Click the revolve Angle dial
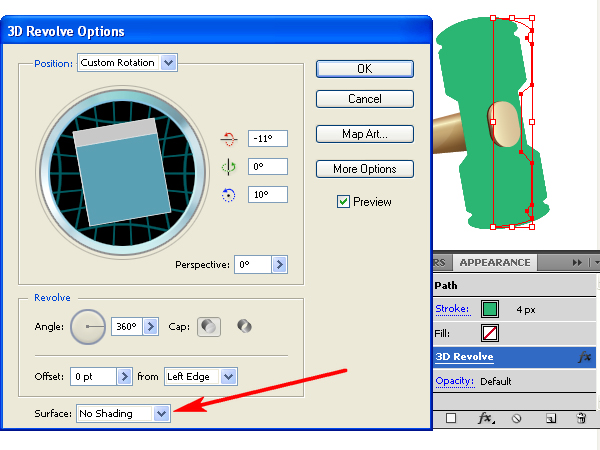This screenshot has width=600, height=450. (x=88, y=327)
